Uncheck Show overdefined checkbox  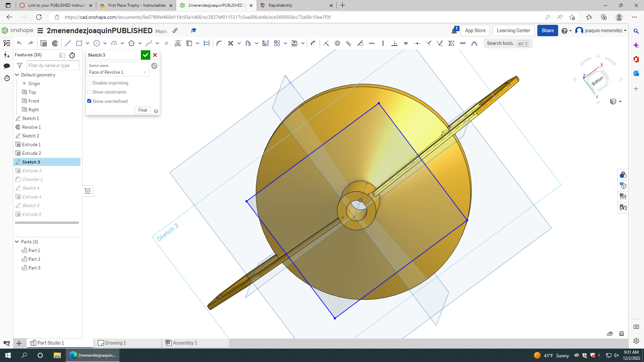click(89, 101)
